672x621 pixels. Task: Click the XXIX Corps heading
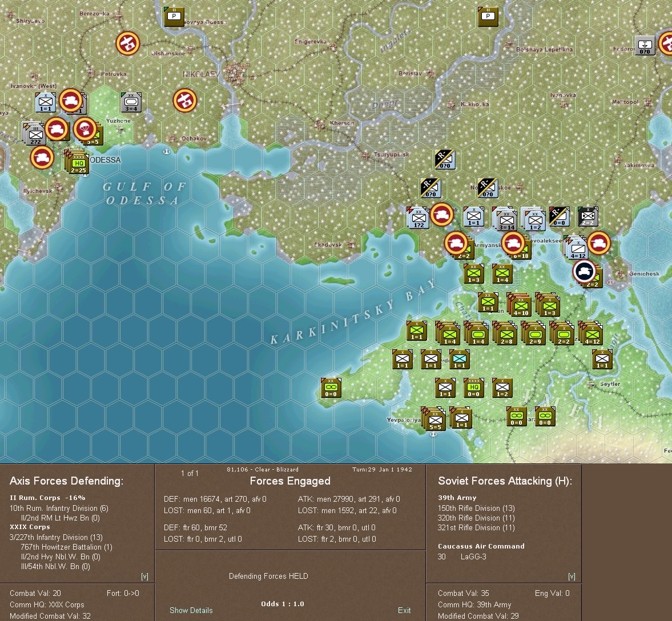[30, 527]
